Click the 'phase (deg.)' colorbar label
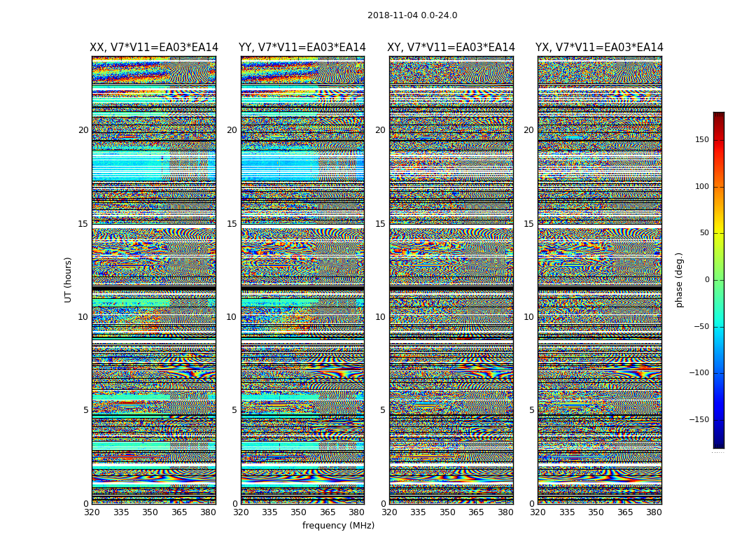Screen dimensions: 735x560 pyautogui.click(x=679, y=280)
